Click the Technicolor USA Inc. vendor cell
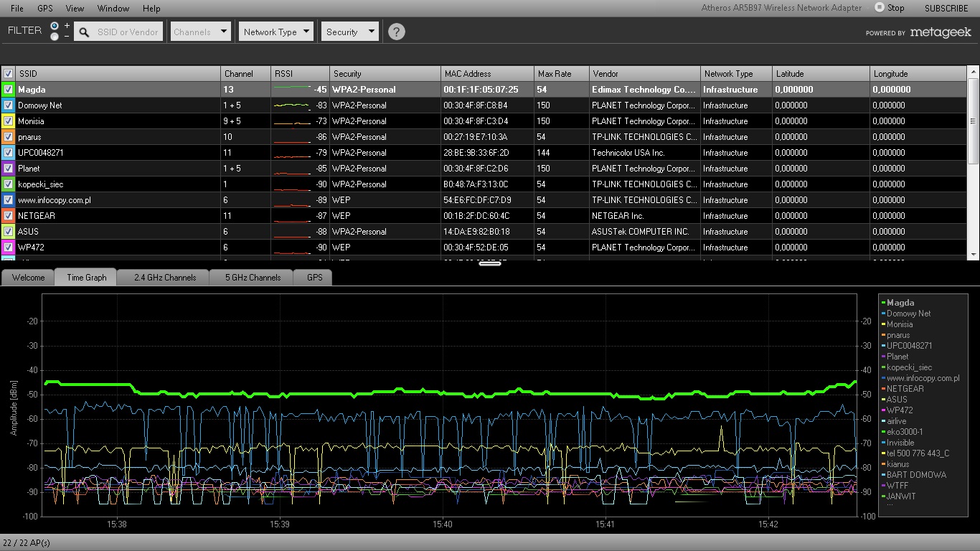Image resolution: width=980 pixels, height=551 pixels. [x=645, y=153]
